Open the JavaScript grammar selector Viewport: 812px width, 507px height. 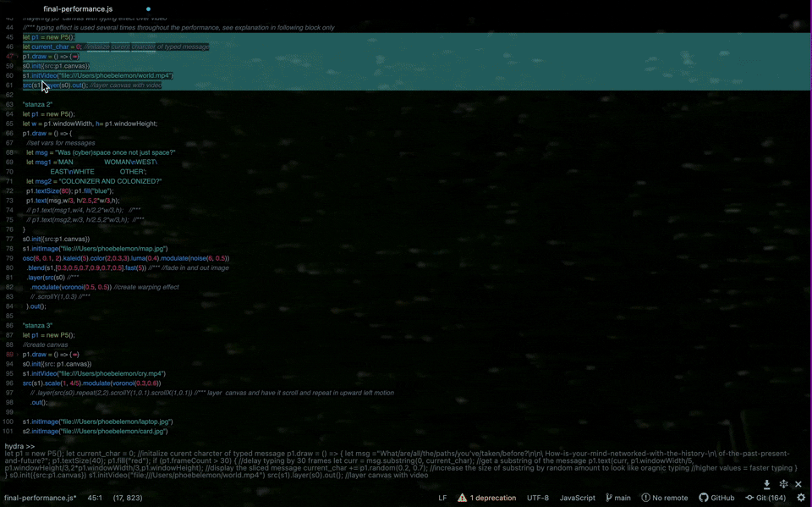point(578,498)
